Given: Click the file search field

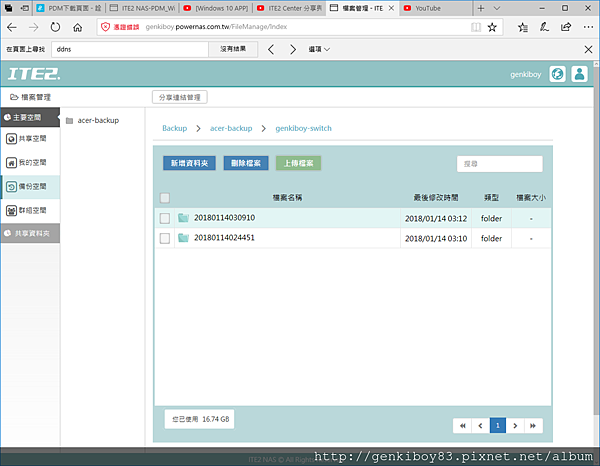Looking at the screenshot, I should coord(500,164).
